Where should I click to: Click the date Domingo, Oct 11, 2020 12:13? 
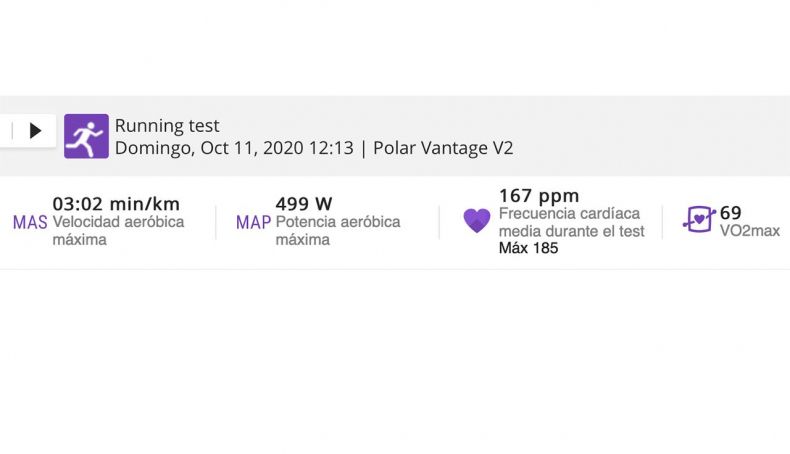234,148
